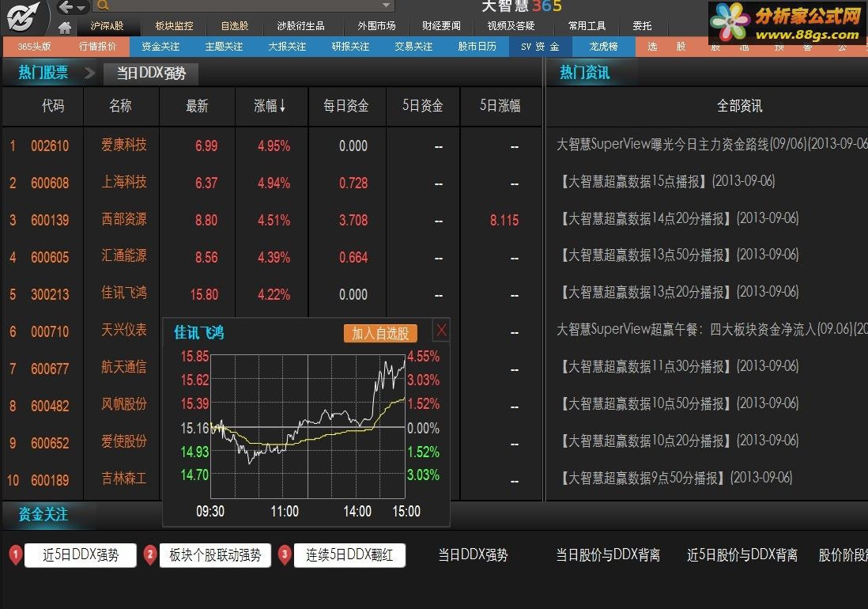Screen dimensions: 868x609
Task: Click the 名称 column header
Action: (x=120, y=106)
